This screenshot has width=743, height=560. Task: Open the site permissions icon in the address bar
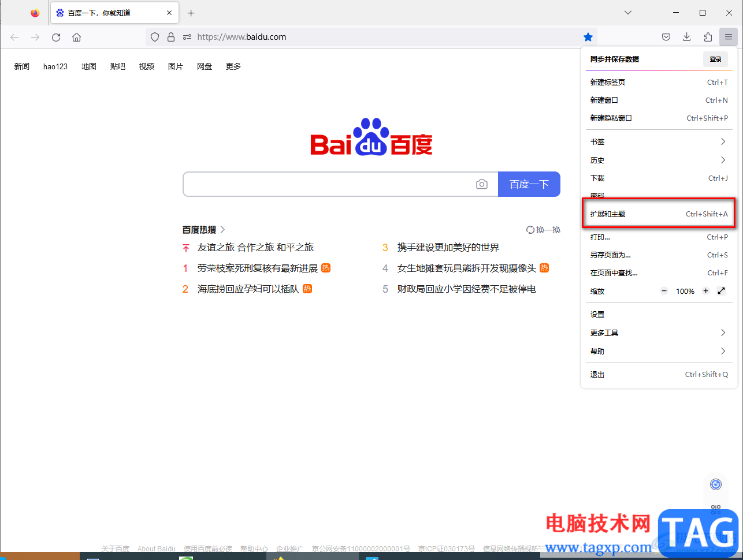(187, 37)
